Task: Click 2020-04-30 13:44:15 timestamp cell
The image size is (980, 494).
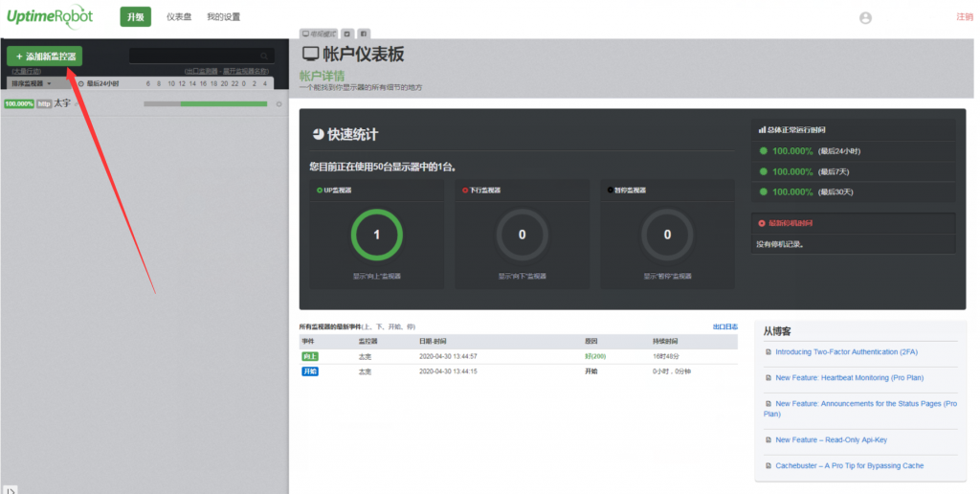Action: pyautogui.click(x=448, y=371)
